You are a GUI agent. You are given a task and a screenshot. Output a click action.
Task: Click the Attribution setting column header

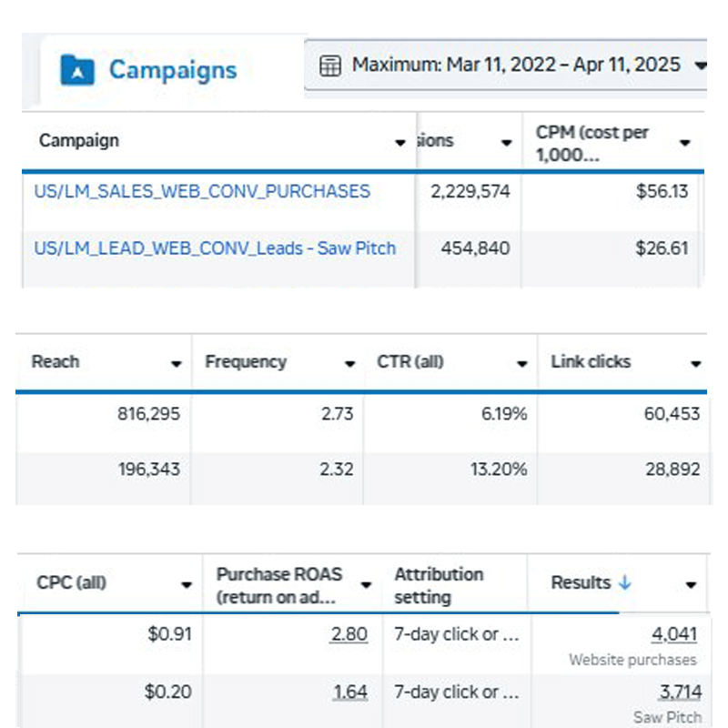click(439, 586)
